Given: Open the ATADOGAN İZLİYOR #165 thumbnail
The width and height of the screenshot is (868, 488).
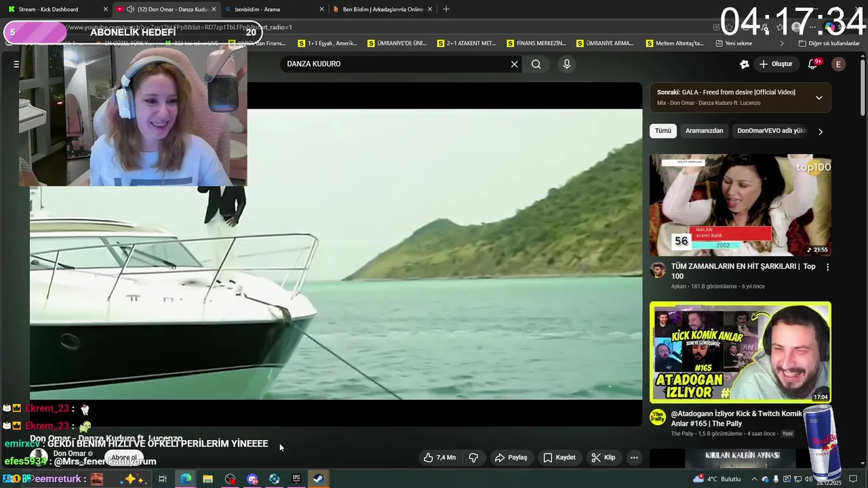Looking at the screenshot, I should pyautogui.click(x=741, y=352).
